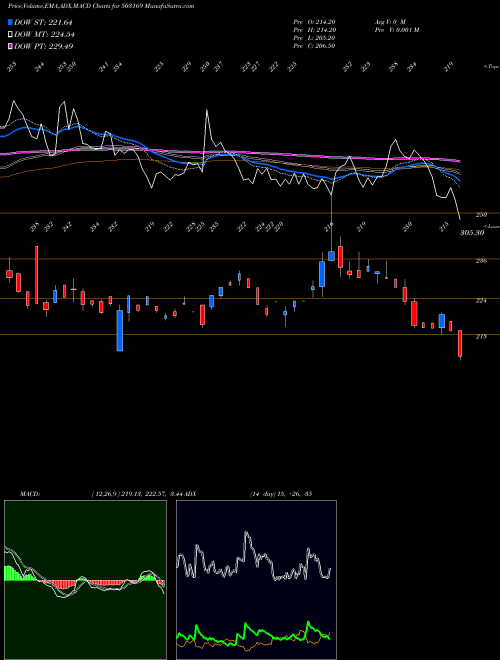This screenshot has height=660, width=500.
Task: Click the 'Pre O: 214.20' open value
Action: (x=314, y=22)
